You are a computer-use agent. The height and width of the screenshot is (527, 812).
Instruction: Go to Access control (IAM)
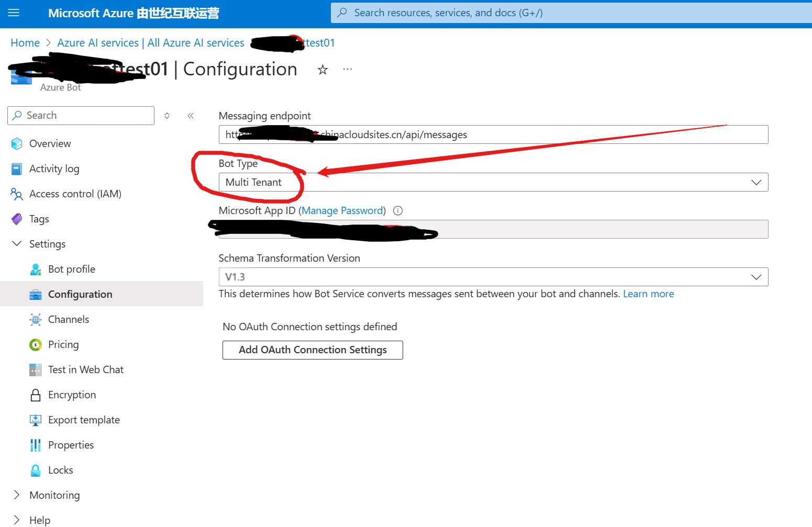coord(75,194)
